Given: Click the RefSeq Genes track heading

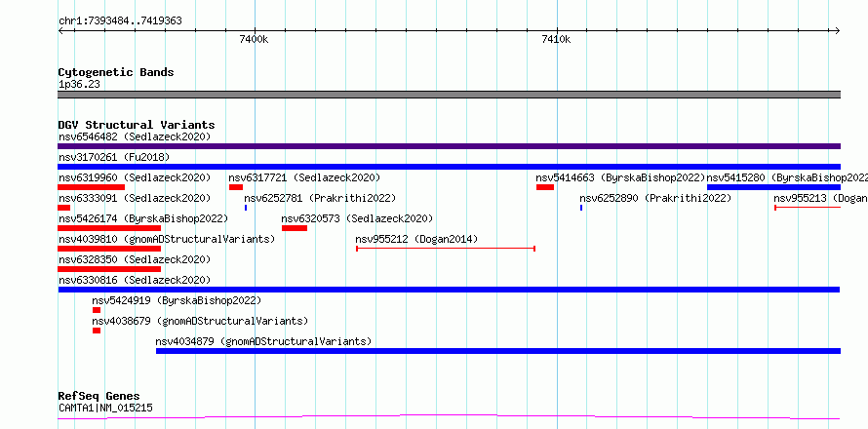Looking at the screenshot, I should coord(99,396).
